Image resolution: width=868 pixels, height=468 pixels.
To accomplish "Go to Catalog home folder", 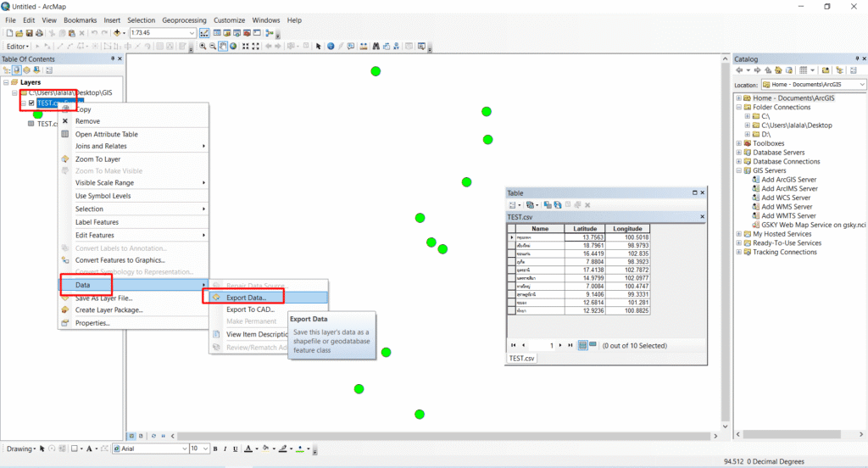I will [x=778, y=70].
